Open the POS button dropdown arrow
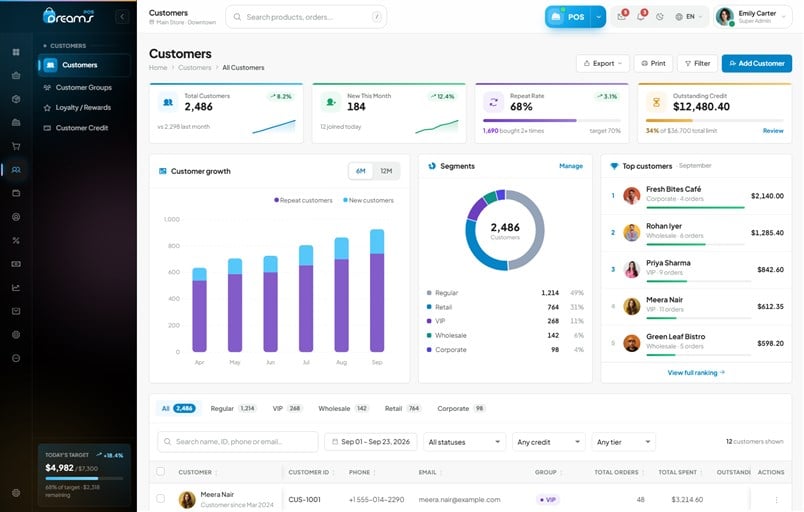 pyautogui.click(x=598, y=17)
